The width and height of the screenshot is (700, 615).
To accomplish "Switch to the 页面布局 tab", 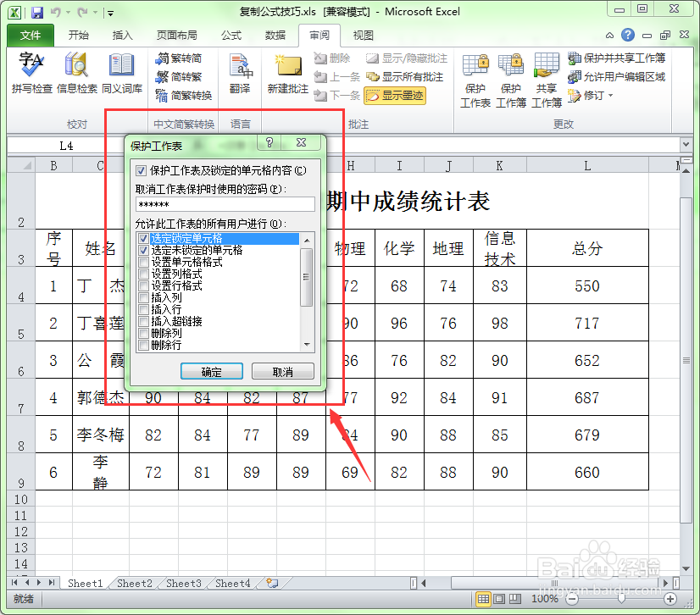I will (x=177, y=36).
